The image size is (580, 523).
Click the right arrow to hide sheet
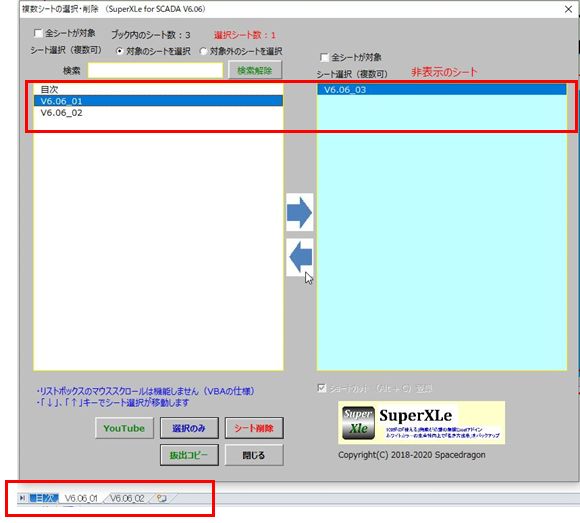300,212
